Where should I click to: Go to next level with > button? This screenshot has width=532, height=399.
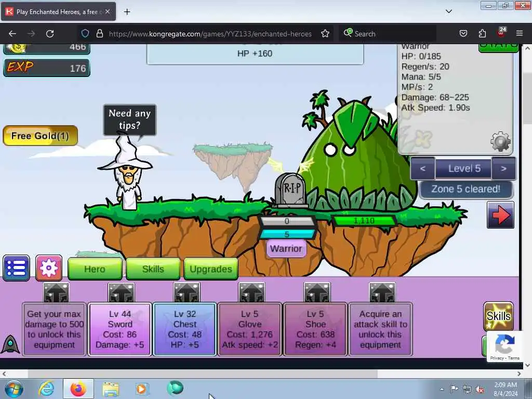pos(503,169)
